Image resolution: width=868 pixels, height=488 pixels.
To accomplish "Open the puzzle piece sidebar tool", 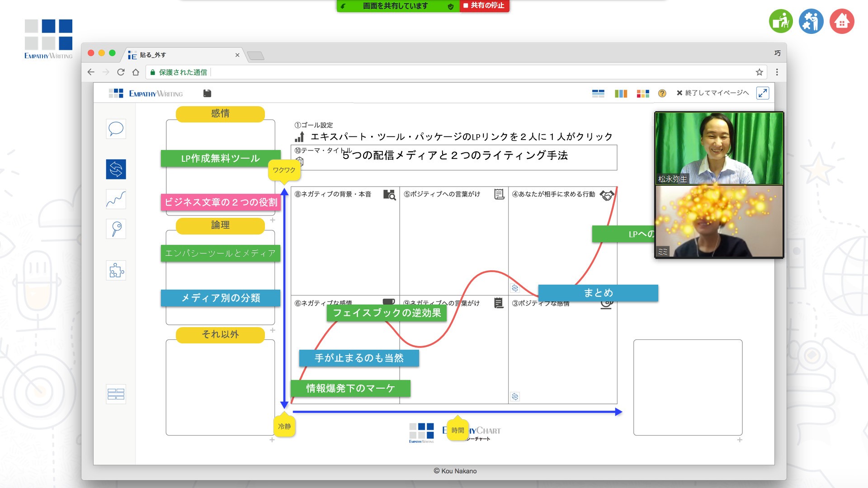I will pyautogui.click(x=116, y=270).
